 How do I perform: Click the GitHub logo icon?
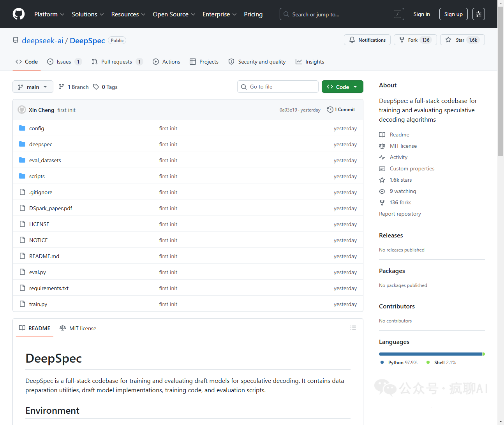click(x=19, y=14)
